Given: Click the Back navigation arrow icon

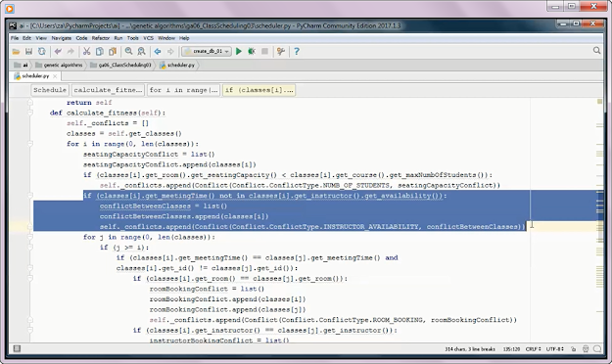Looking at the screenshot, I should click(158, 51).
